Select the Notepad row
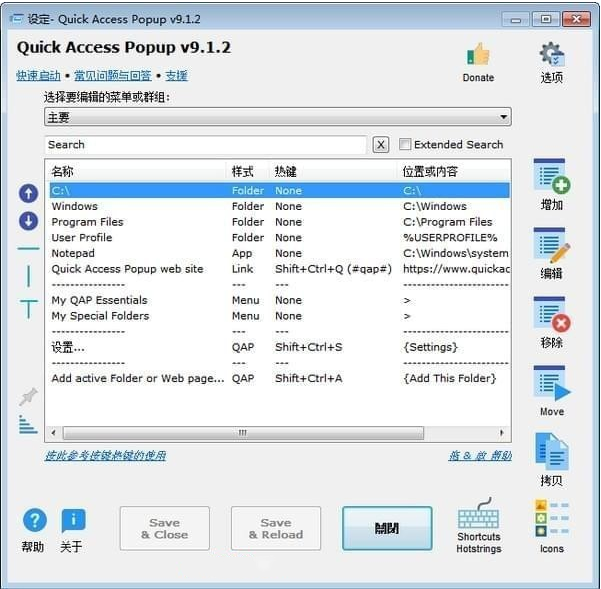Image resolution: width=601 pixels, height=589 pixels. (x=279, y=253)
